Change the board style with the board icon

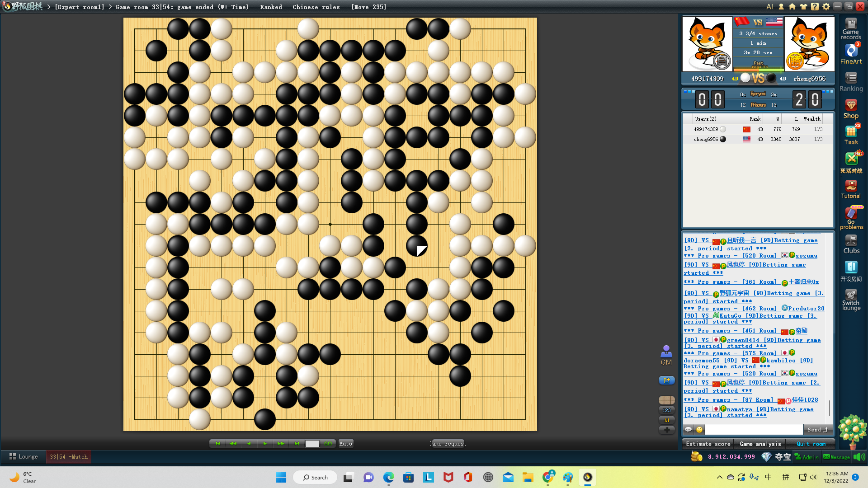coord(666,400)
